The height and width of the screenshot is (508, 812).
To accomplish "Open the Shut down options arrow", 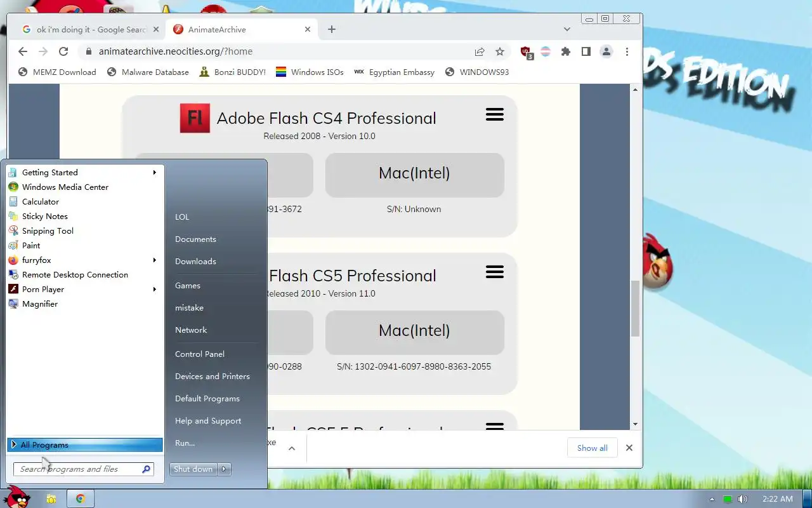I will (x=224, y=469).
